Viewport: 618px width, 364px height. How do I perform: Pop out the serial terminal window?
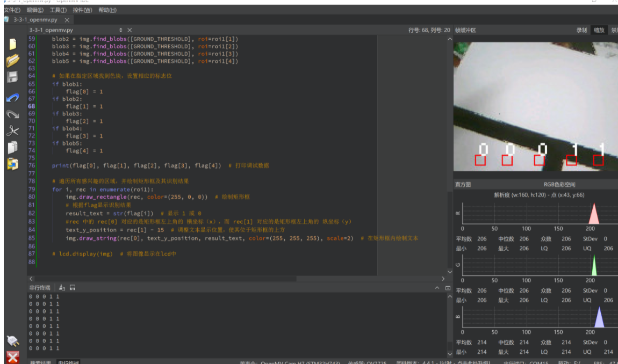tap(449, 287)
